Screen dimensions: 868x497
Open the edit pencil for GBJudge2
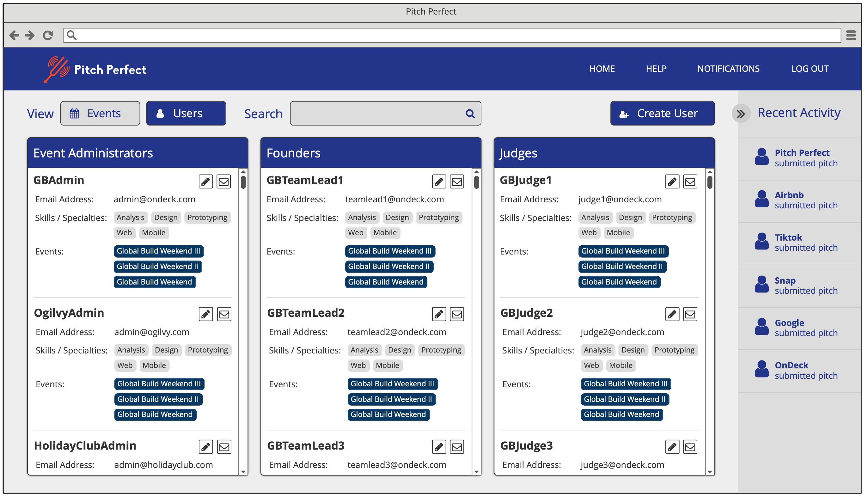[x=672, y=314]
